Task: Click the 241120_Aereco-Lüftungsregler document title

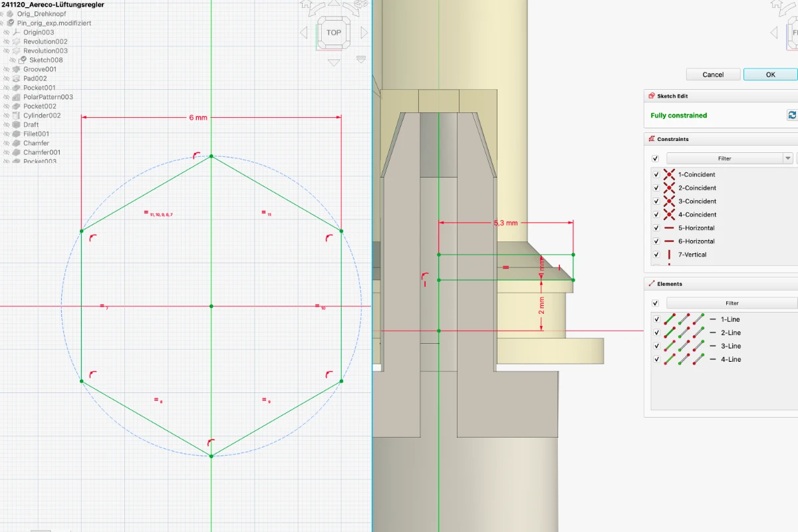Action: [53, 4]
